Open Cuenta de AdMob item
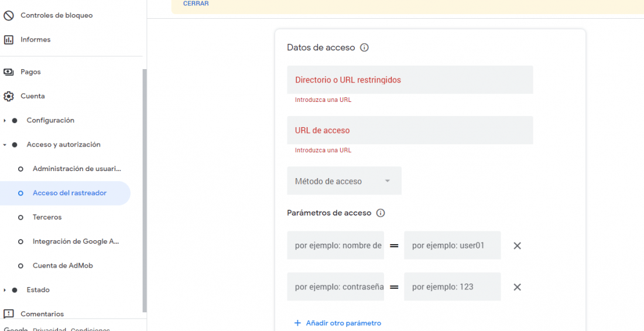Image resolution: width=644 pixels, height=331 pixels. pyautogui.click(x=63, y=265)
